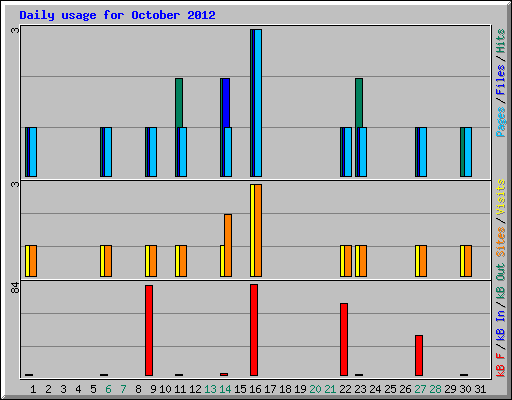Click the cyan Pages bar for day 30
Viewport: 512px width, 400px height.
click(468, 152)
